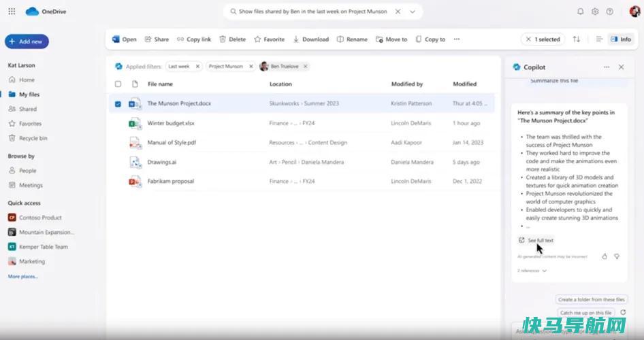
Task: Expand the search options chevron
Action: 413,12
